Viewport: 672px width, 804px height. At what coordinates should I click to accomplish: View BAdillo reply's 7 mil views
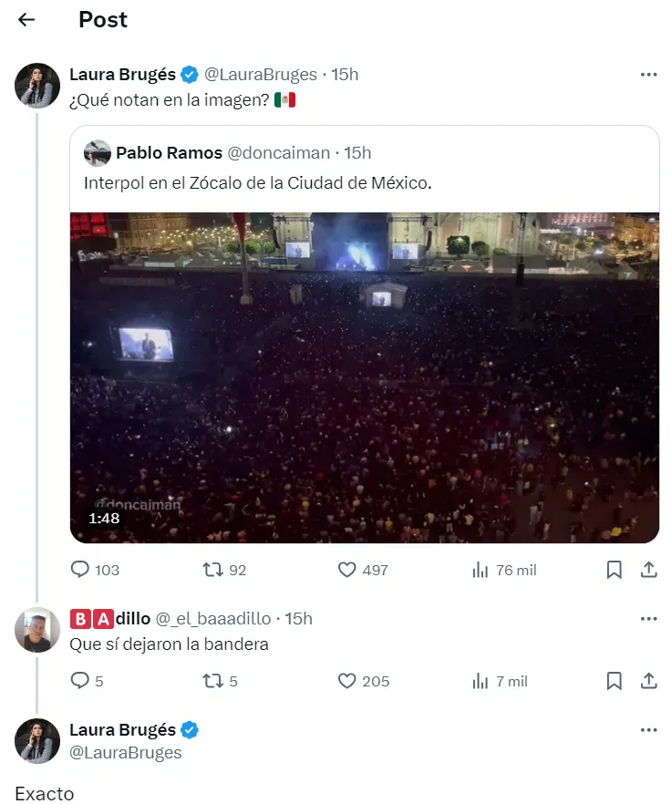(481, 681)
